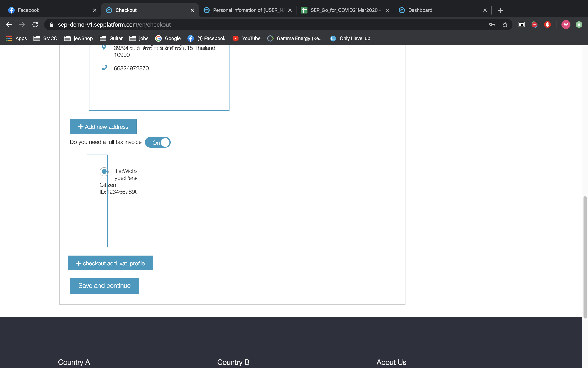Open saved passwords key icon
The image size is (588, 368).
(x=492, y=25)
